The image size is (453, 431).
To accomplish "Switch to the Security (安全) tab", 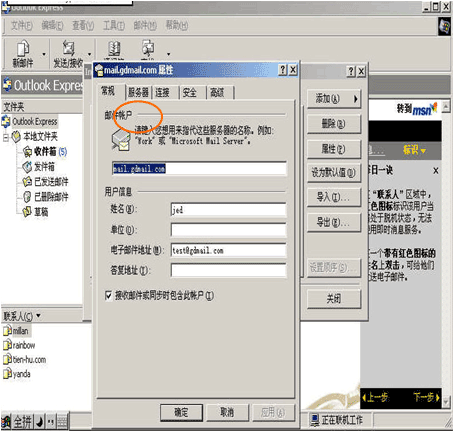I will 189,92.
